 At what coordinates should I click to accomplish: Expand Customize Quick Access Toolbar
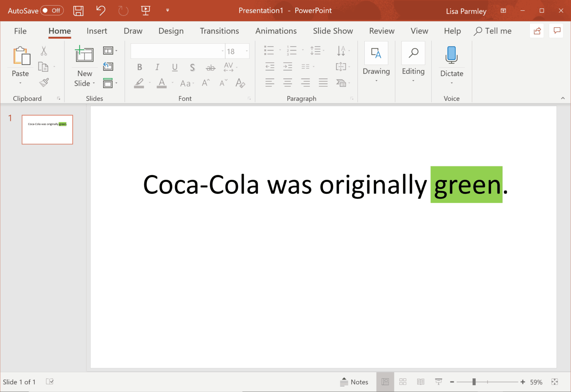click(x=167, y=10)
